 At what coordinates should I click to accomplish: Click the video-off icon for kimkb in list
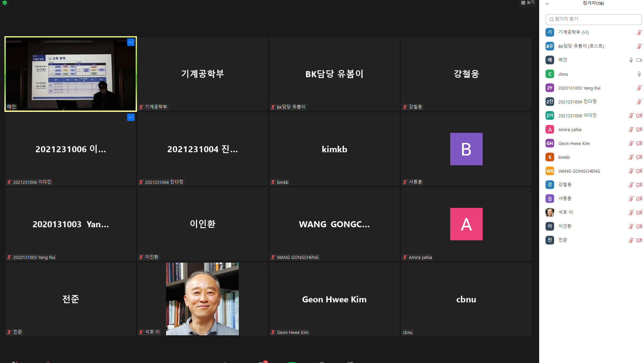(x=639, y=157)
